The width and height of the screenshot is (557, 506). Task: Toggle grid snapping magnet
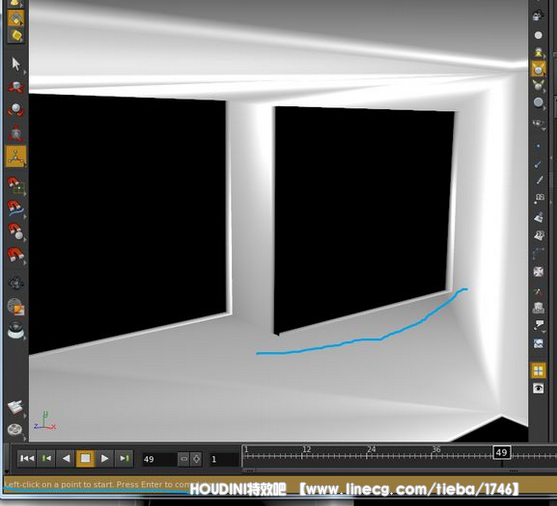[16, 185]
